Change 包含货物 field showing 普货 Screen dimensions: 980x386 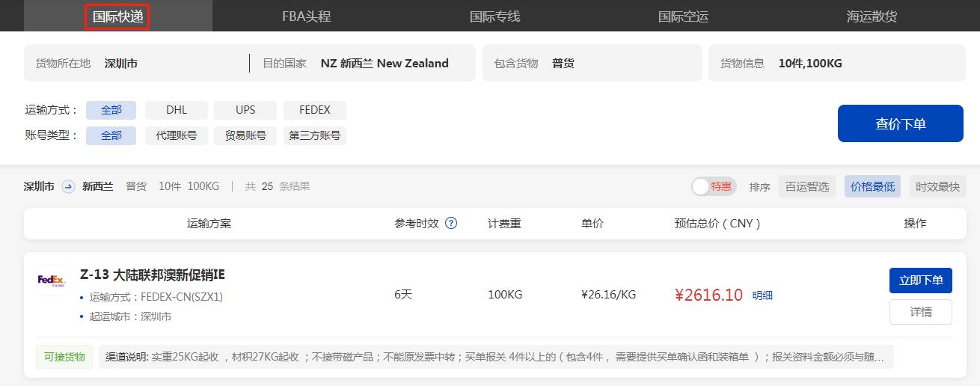coord(592,63)
